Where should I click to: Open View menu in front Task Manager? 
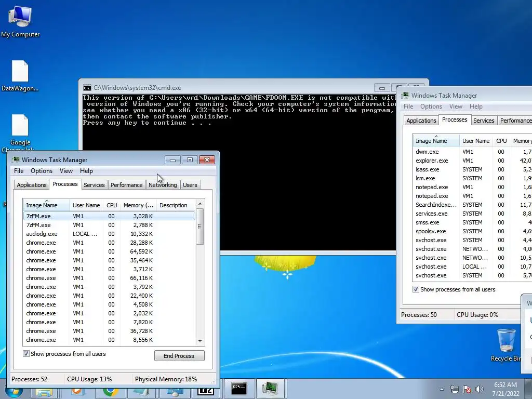click(66, 170)
